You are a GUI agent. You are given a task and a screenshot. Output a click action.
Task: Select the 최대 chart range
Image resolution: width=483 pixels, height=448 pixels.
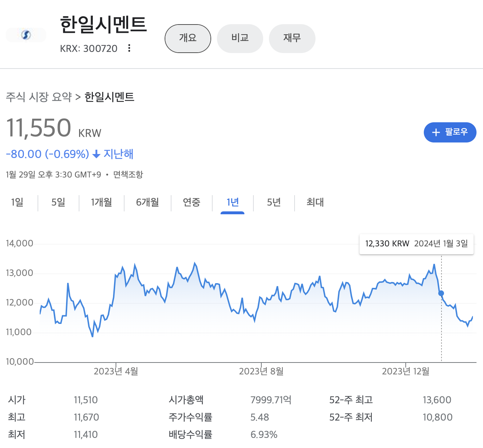315,202
